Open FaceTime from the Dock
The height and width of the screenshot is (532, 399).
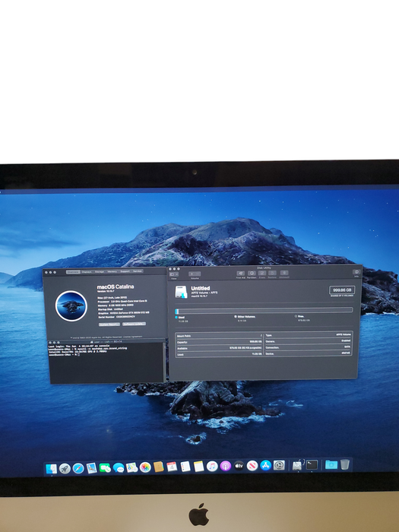coord(105,468)
